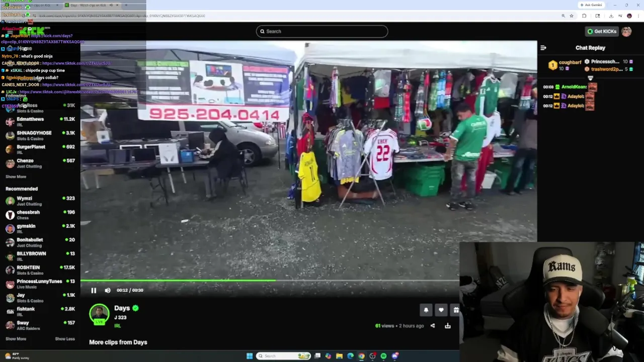Open the top gifter coughbarf entry

(565, 65)
